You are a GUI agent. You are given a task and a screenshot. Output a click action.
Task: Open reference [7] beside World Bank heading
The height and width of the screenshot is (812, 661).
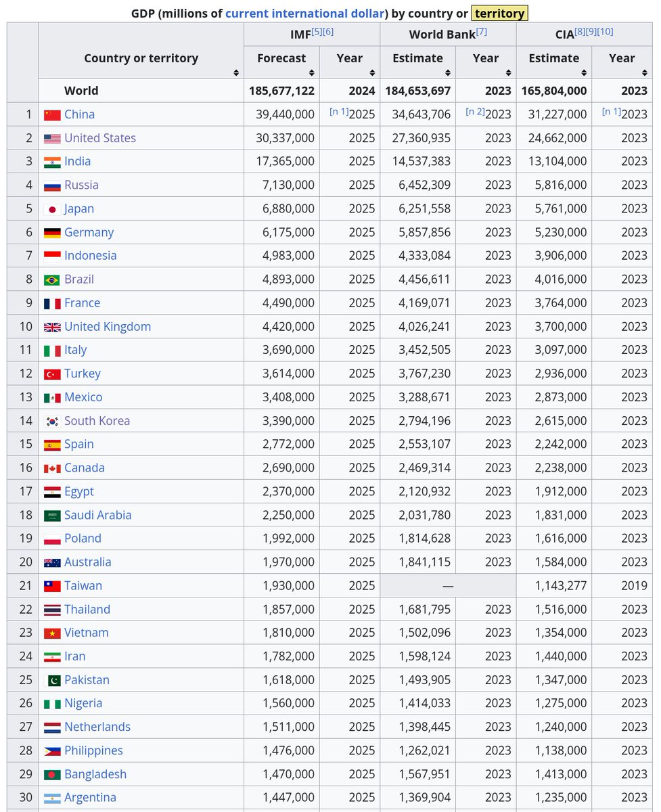(x=481, y=31)
